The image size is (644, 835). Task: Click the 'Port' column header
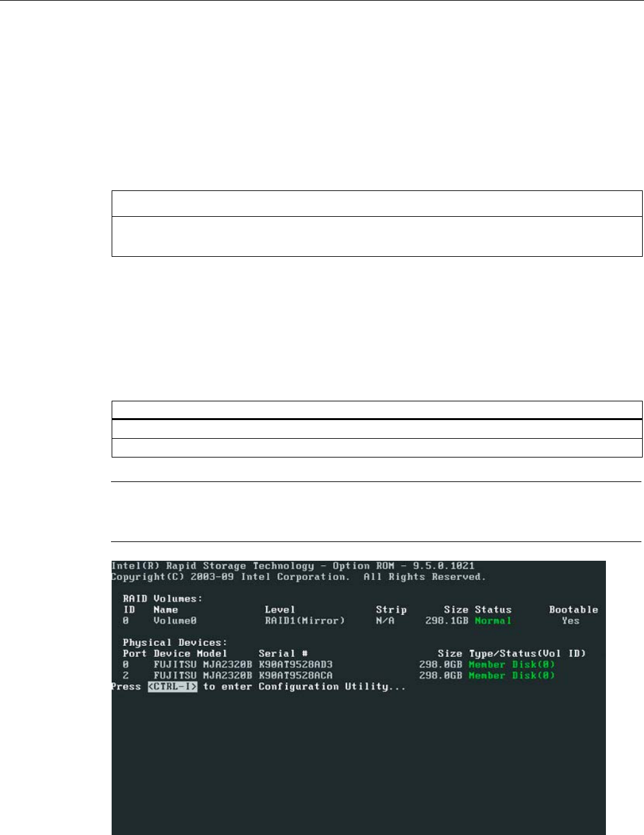(x=135, y=654)
